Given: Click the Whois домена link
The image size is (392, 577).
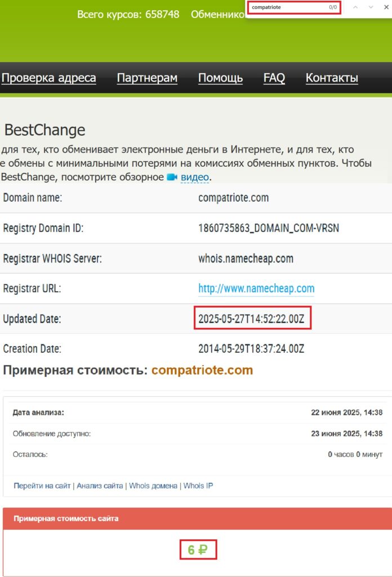Looking at the screenshot, I should [153, 486].
